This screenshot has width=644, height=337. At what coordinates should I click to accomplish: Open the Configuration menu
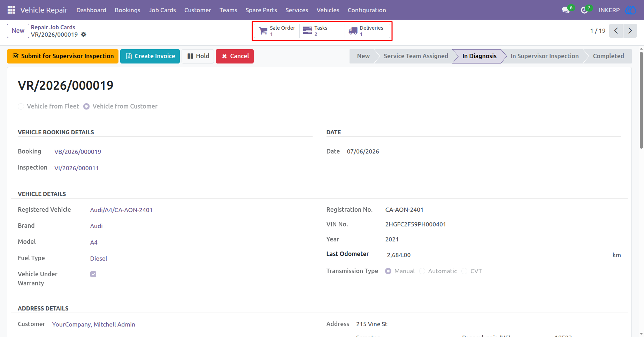pyautogui.click(x=367, y=10)
